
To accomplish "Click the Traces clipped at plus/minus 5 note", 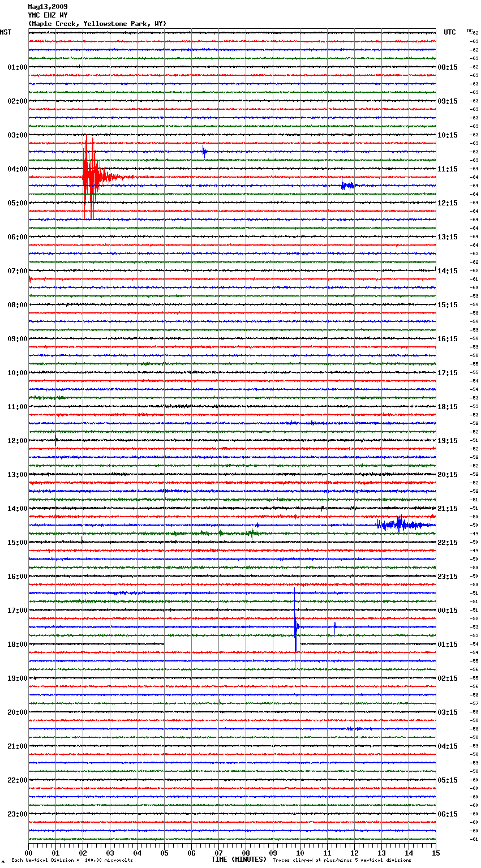I will (x=342, y=861).
